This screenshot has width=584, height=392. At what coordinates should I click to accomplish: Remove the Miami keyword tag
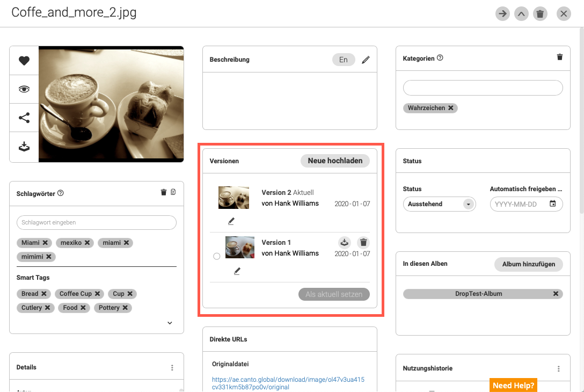[45, 243]
